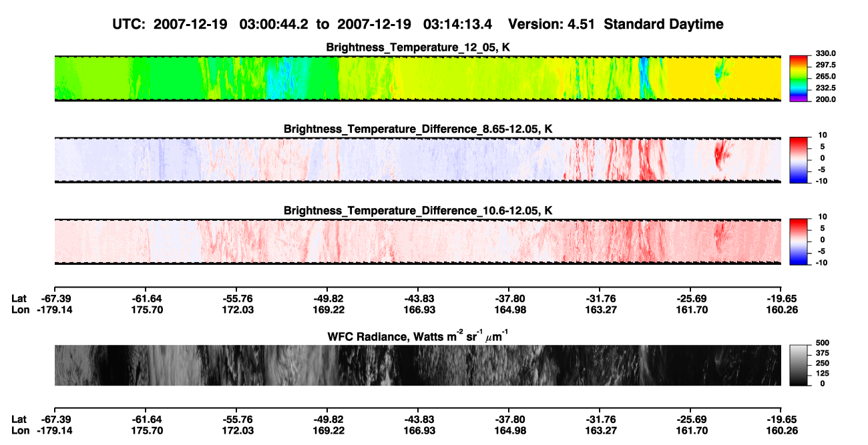Click the 'WFC Radiance, Watts m-2 sr-1 µm-1' title
This screenshot has height=445, width=868.
418,336
